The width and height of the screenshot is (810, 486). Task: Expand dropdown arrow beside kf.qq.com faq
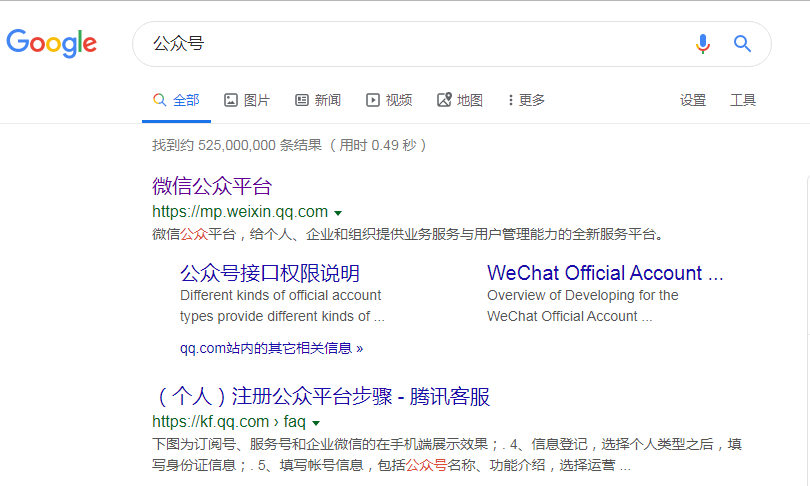[316, 423]
